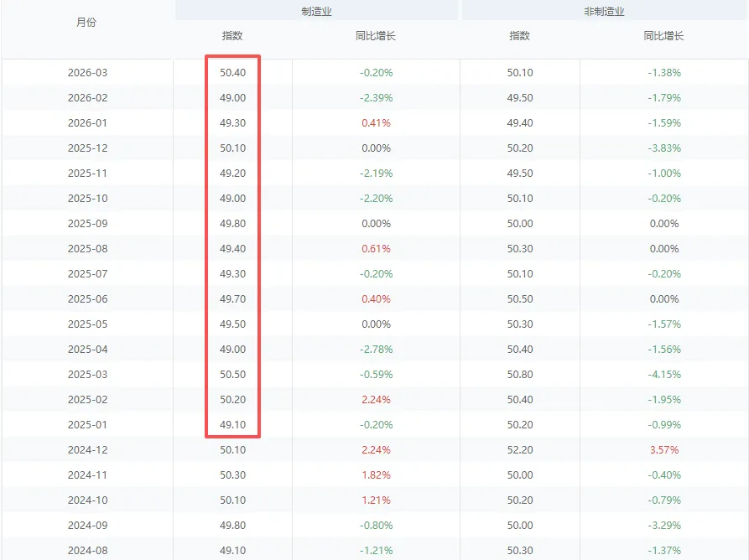This screenshot has height=560, width=749.
Task: Click non-manufacturing growth -3.83% for 2025-12
Action: coord(664,148)
